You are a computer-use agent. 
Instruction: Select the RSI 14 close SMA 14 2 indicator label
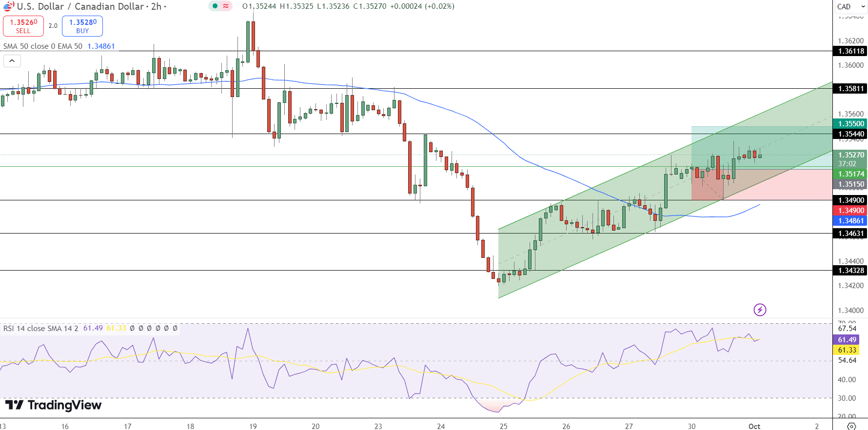40,328
